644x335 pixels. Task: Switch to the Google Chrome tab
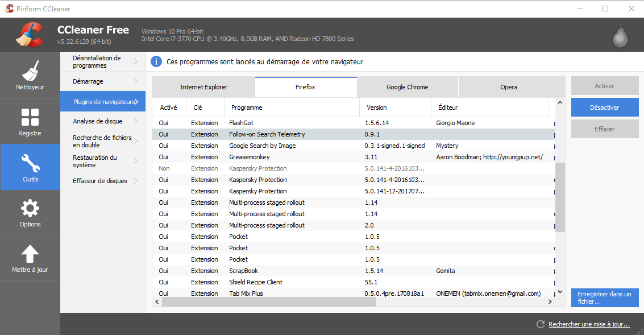[x=408, y=87]
